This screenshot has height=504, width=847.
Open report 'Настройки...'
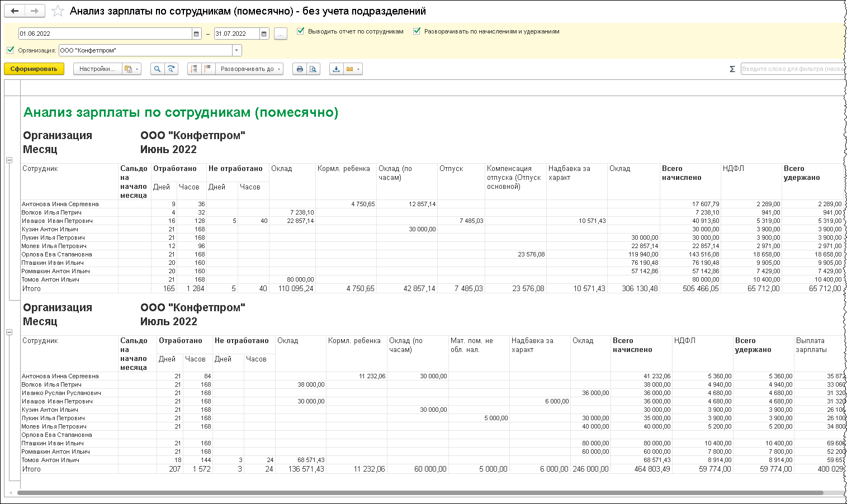tap(97, 69)
